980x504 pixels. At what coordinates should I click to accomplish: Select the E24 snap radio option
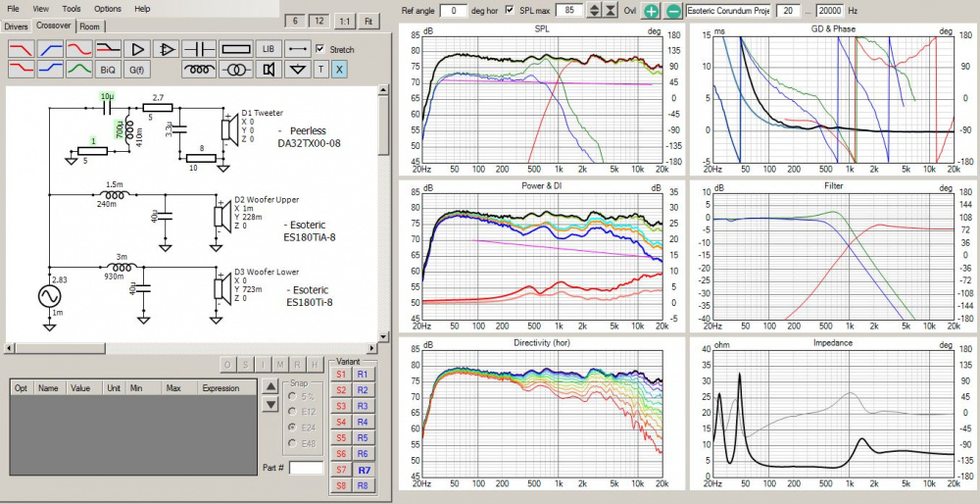(x=290, y=428)
